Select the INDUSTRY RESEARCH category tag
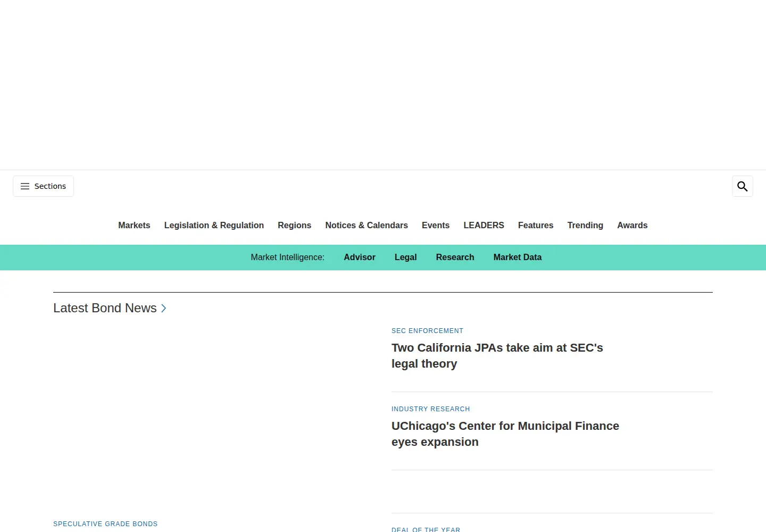This screenshot has width=766, height=532. [x=431, y=409]
